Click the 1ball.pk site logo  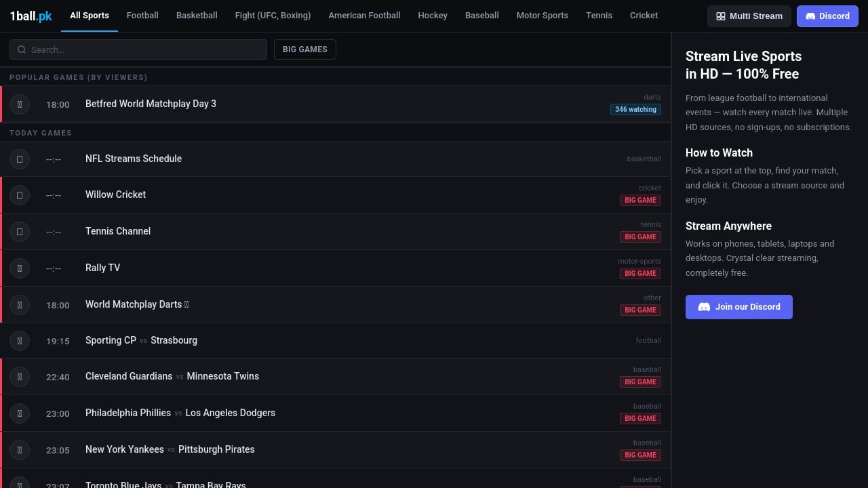[31, 16]
